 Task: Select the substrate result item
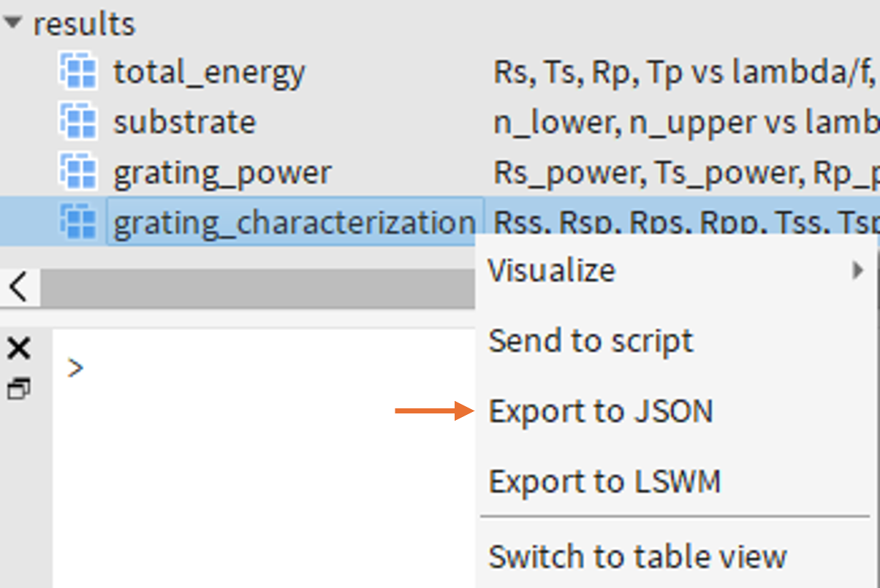point(184,122)
